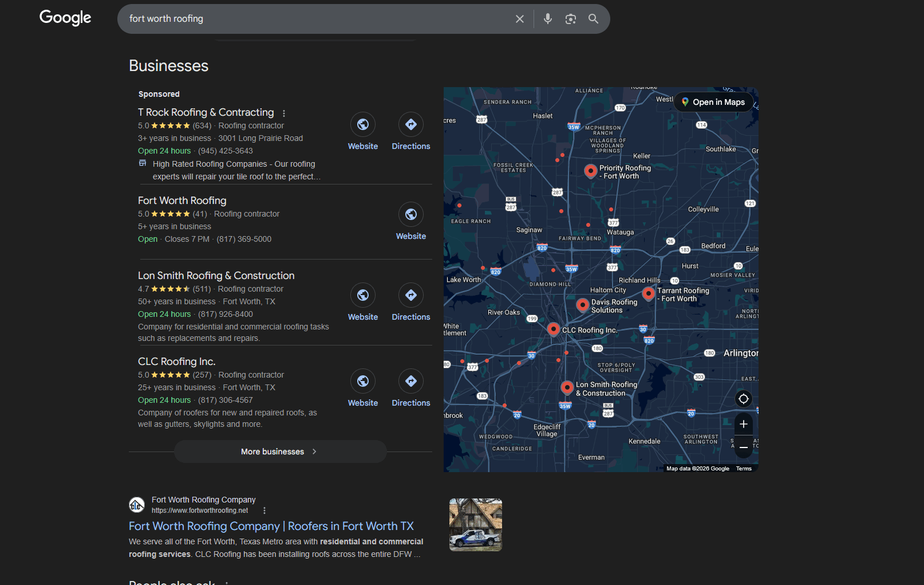Show my location on the map

(x=743, y=399)
